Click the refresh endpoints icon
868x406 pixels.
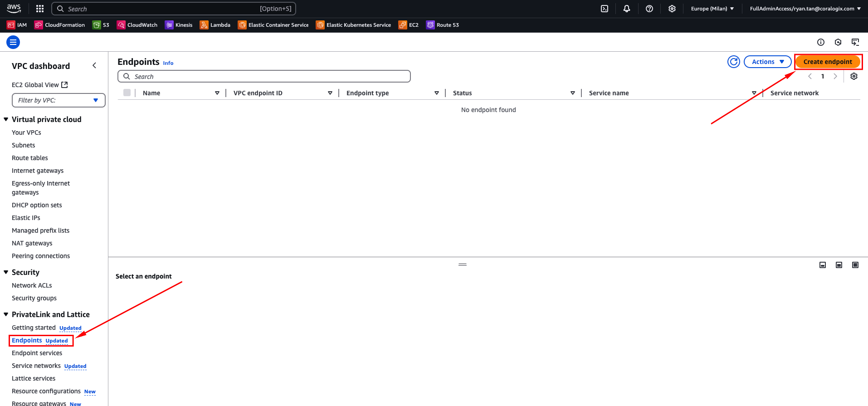(733, 62)
